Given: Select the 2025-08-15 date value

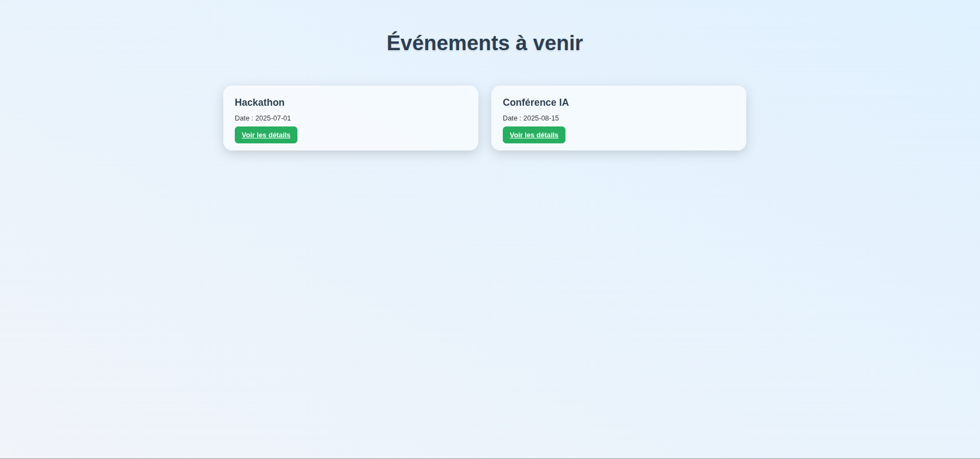Looking at the screenshot, I should pos(541,118).
